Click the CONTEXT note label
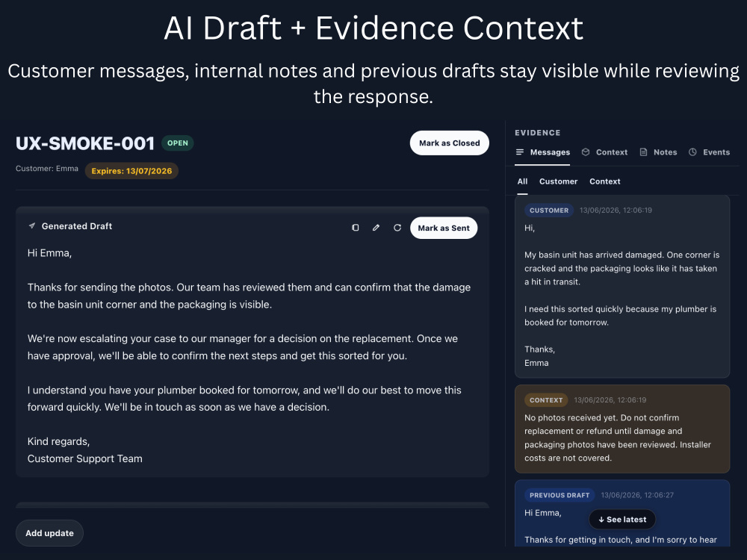The width and height of the screenshot is (747, 560). pos(546,400)
